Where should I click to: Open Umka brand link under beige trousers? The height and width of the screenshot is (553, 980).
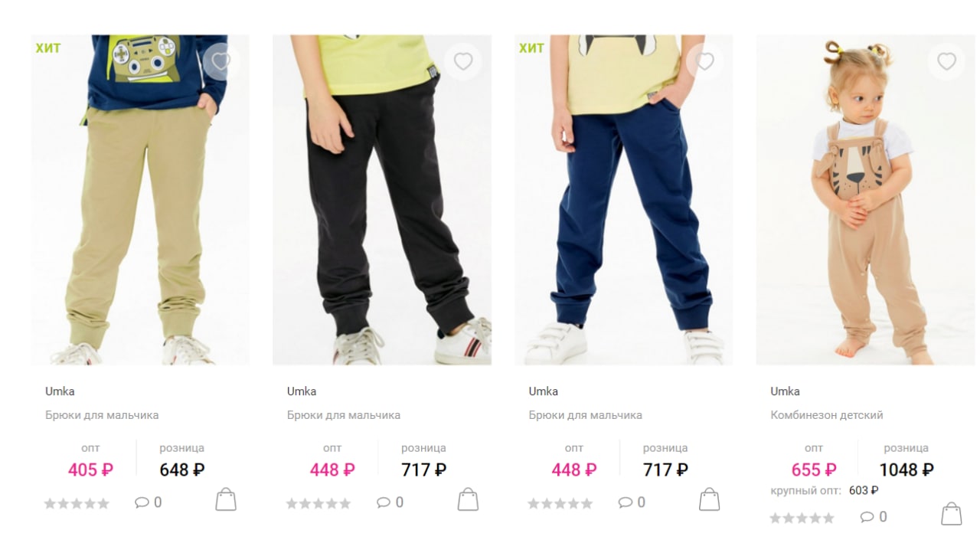[60, 391]
